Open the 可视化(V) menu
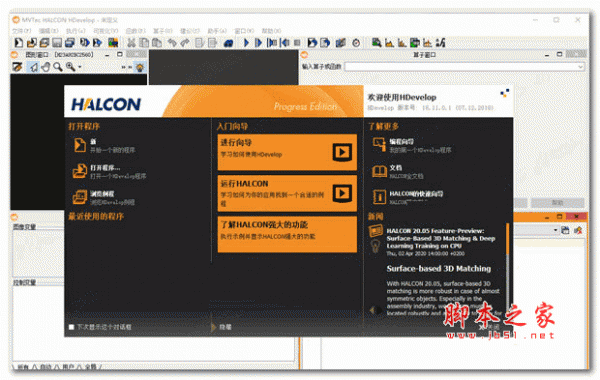This screenshot has width=600, height=380. 106,31
